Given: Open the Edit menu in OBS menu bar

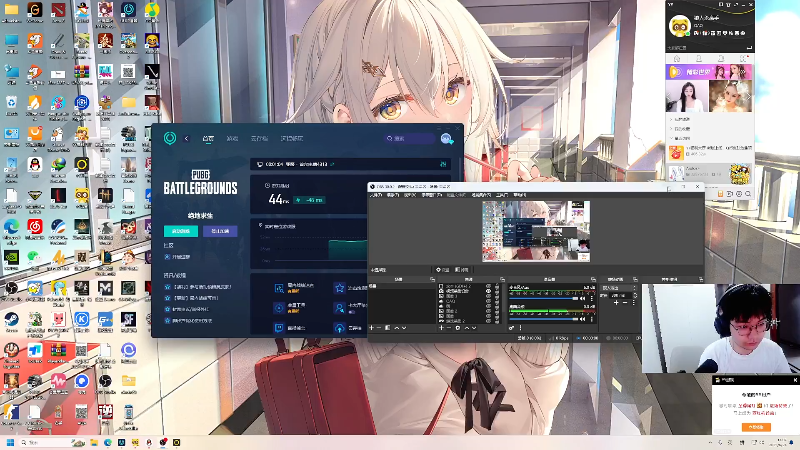Looking at the screenshot, I should [392, 195].
